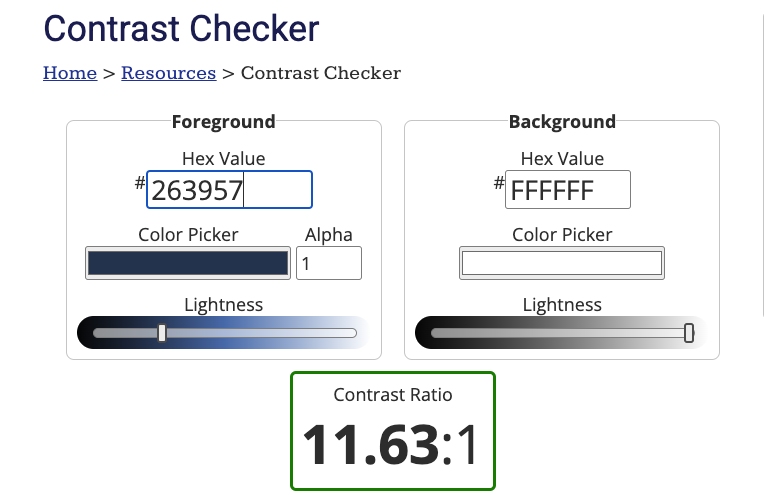Click the Contrast Checker page heading
The height and width of the screenshot is (495, 764).
[x=181, y=28]
